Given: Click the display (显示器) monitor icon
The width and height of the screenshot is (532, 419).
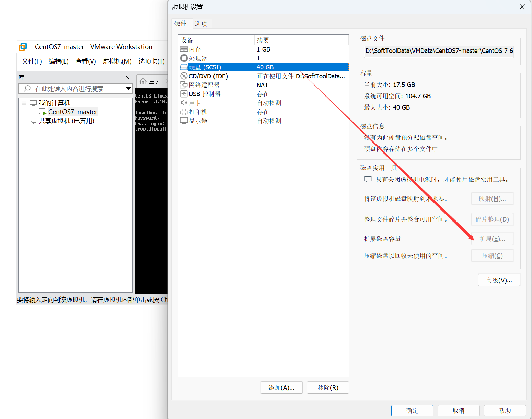Looking at the screenshot, I should point(184,121).
